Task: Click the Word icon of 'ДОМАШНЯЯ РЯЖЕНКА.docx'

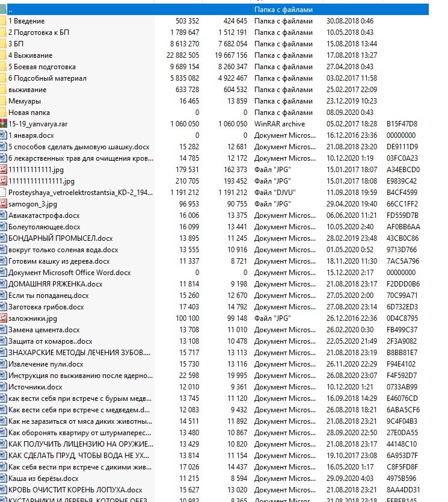Action: (3, 284)
